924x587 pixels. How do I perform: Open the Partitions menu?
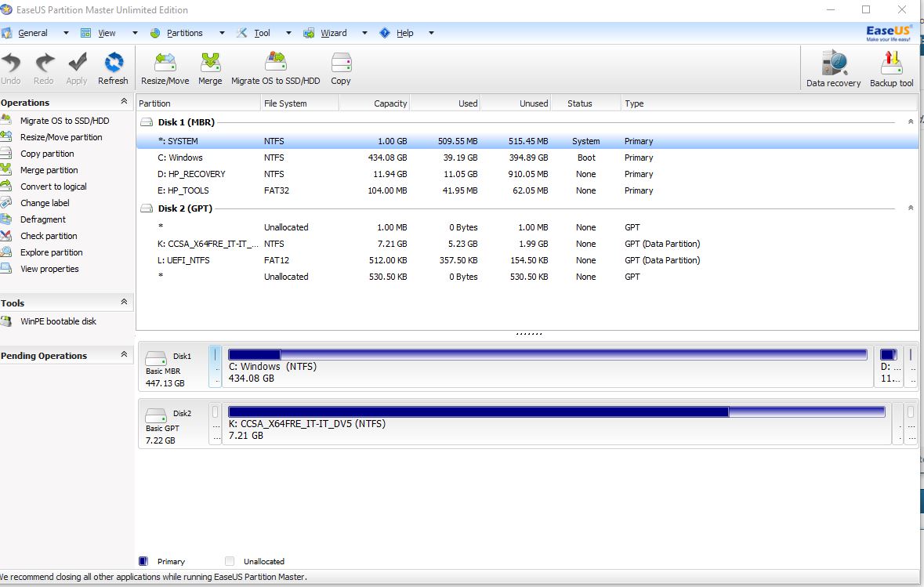(184, 33)
